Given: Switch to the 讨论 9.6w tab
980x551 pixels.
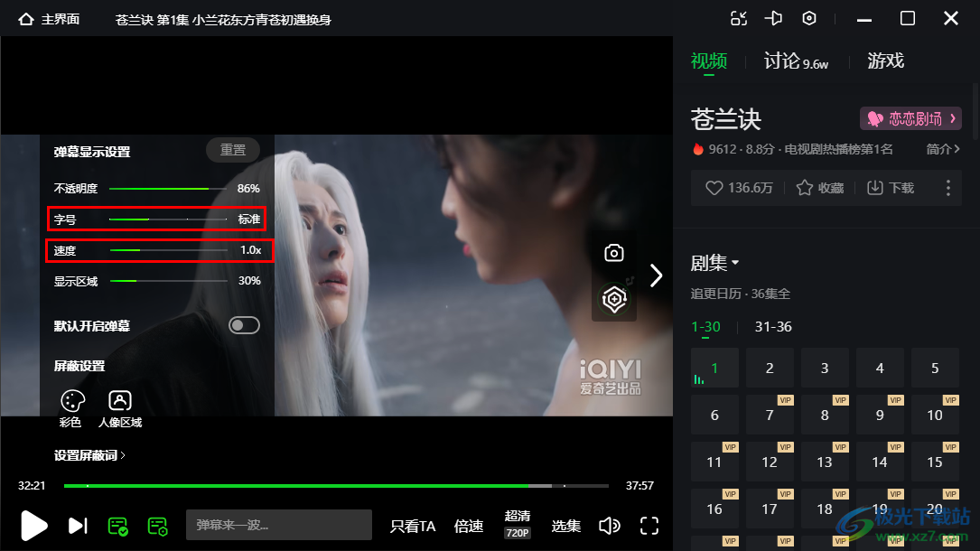Looking at the screenshot, I should click(796, 61).
